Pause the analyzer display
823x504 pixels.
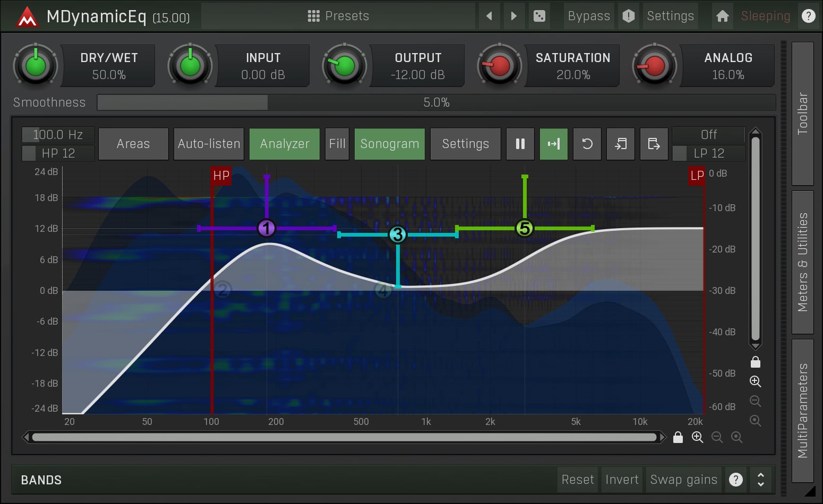(520, 144)
